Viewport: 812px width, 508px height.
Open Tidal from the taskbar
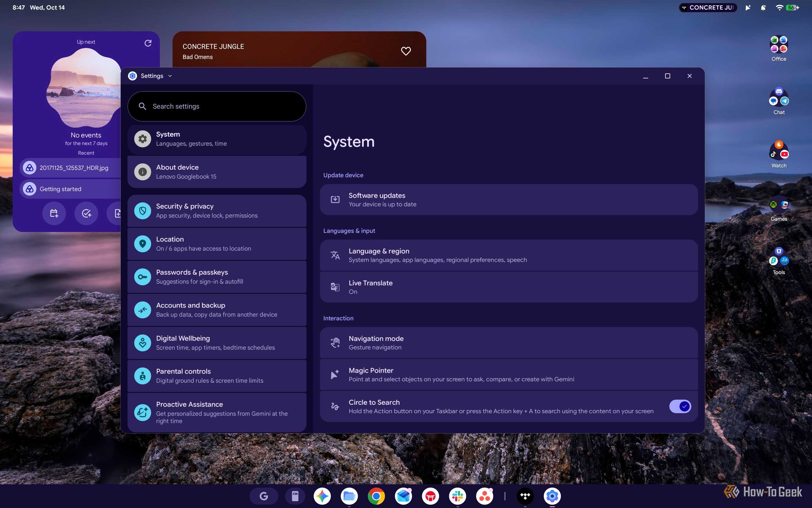pyautogui.click(x=525, y=496)
